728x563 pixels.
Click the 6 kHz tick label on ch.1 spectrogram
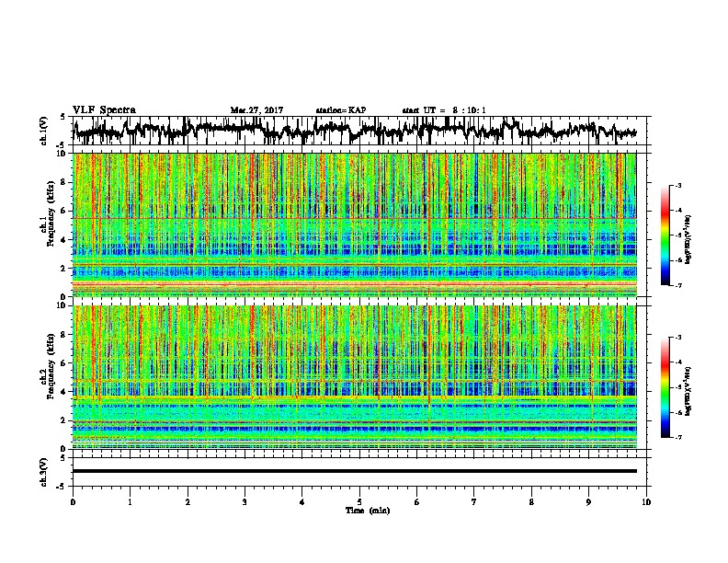click(x=63, y=211)
